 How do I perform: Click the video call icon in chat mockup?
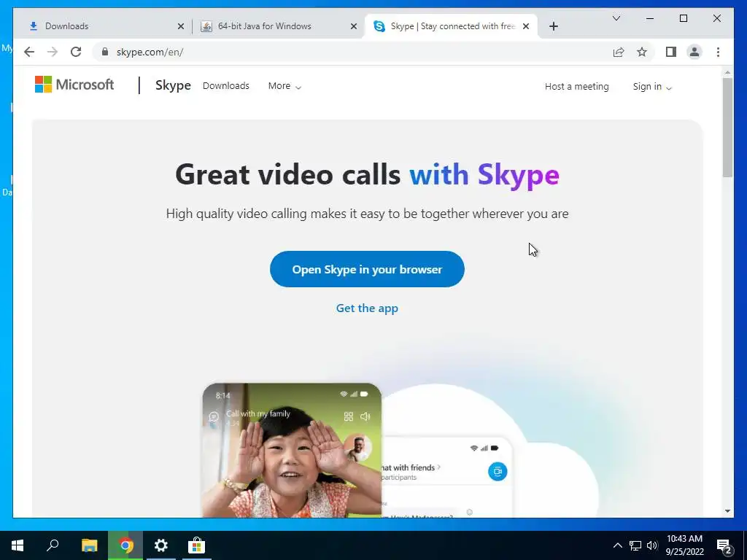[x=498, y=472]
